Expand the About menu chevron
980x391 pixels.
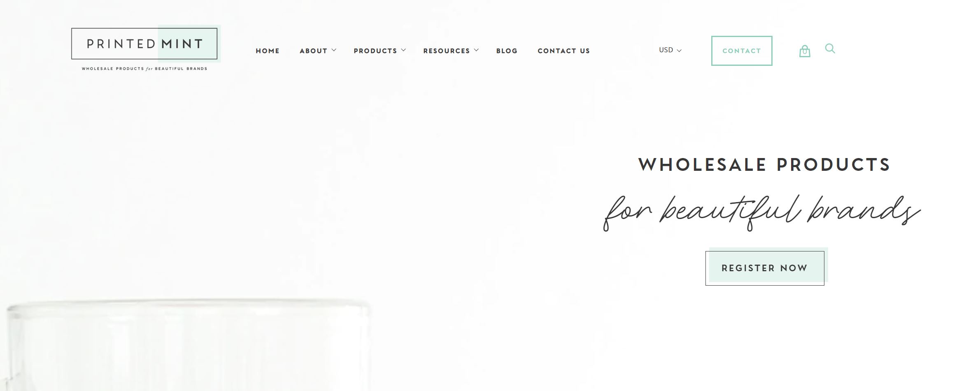click(334, 50)
